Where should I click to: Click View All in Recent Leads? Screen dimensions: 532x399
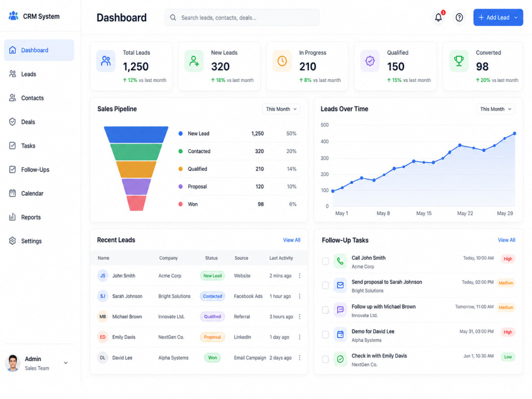pyautogui.click(x=292, y=240)
